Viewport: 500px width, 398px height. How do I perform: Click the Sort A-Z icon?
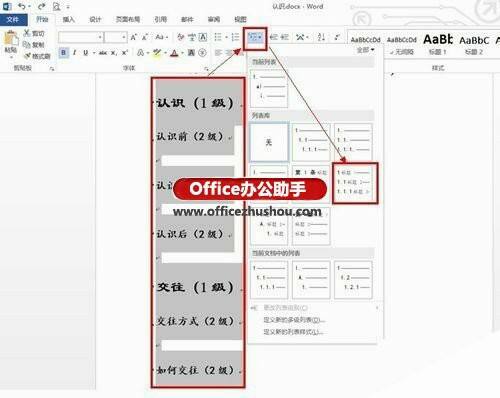(x=321, y=37)
